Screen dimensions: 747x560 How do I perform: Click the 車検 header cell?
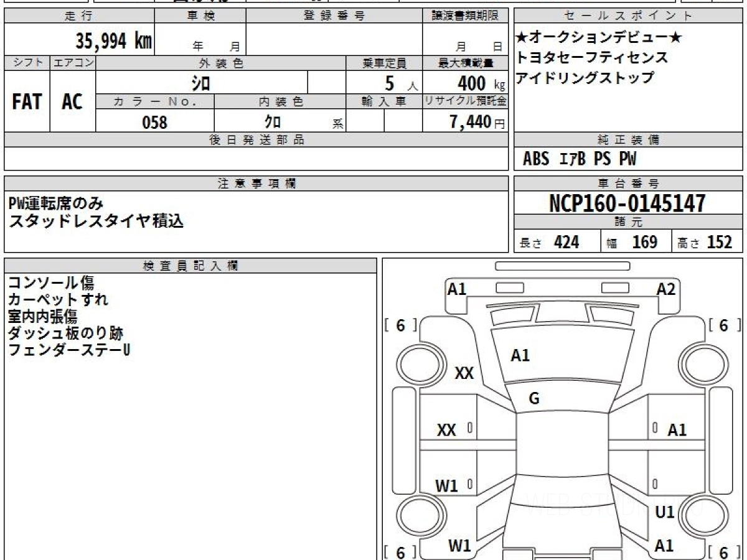[x=200, y=16]
